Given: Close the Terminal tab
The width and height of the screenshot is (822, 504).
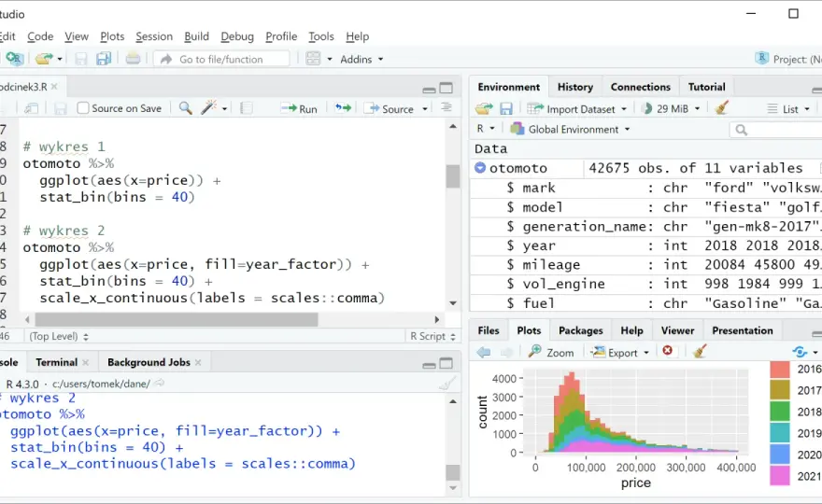Looking at the screenshot, I should 86,362.
